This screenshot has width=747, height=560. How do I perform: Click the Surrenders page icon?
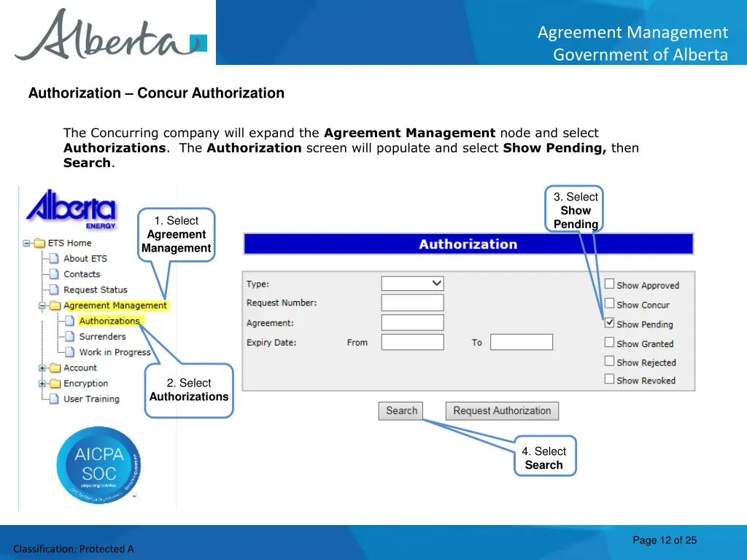coord(70,337)
